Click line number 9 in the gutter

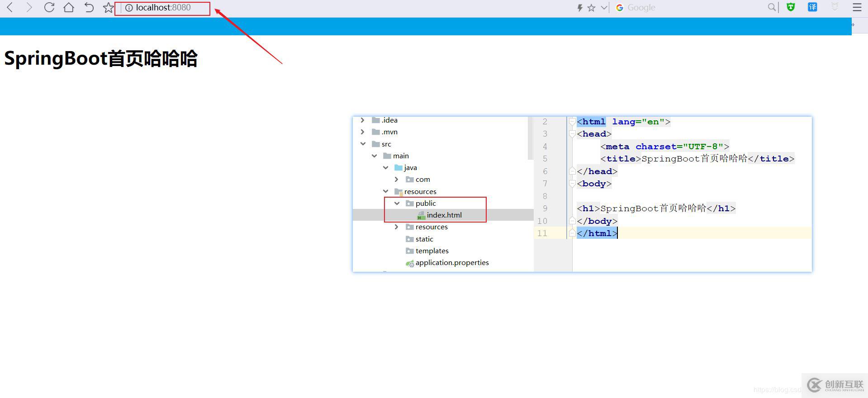click(545, 208)
